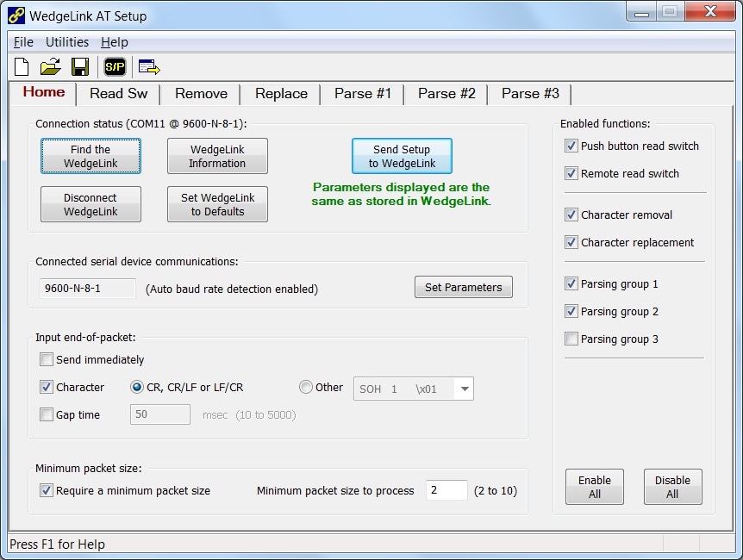This screenshot has width=743, height=560.
Task: Enable Parsing group 3
Action: tap(571, 339)
